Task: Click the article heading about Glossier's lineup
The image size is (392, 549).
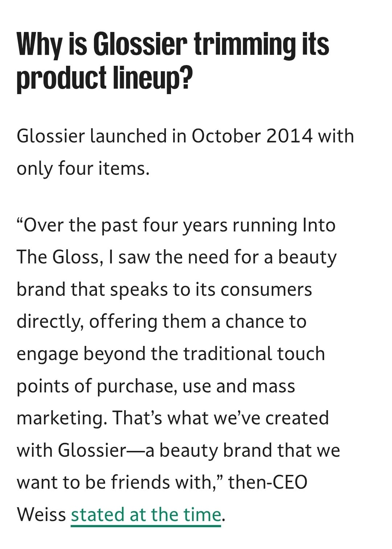Action: [173, 61]
